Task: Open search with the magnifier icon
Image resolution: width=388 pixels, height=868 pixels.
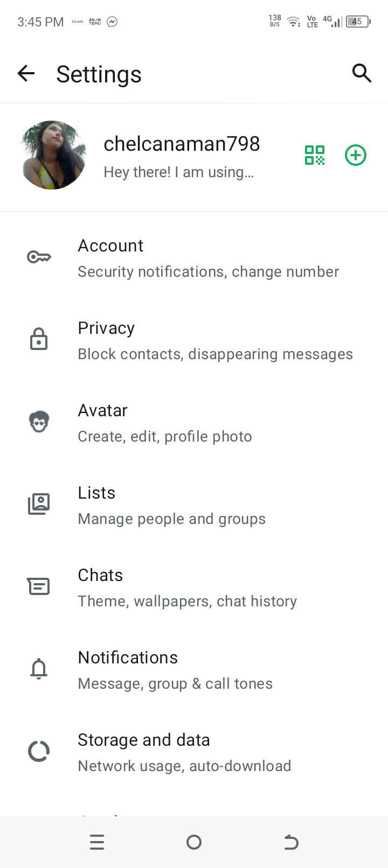Action: [362, 73]
